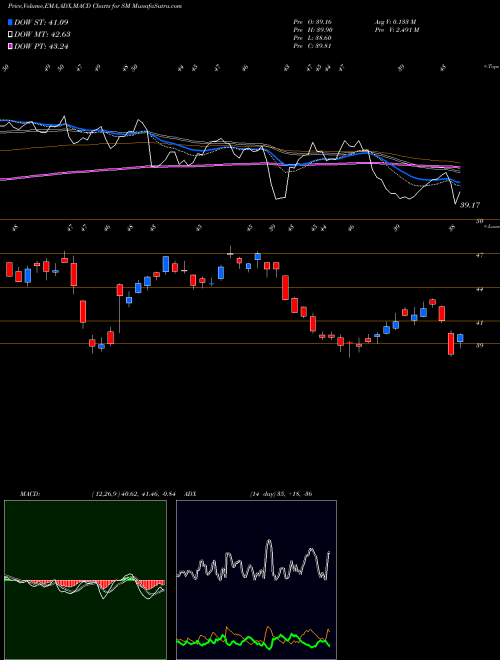
Task: Click the white DOW MT legend swatch
Action: [10, 35]
